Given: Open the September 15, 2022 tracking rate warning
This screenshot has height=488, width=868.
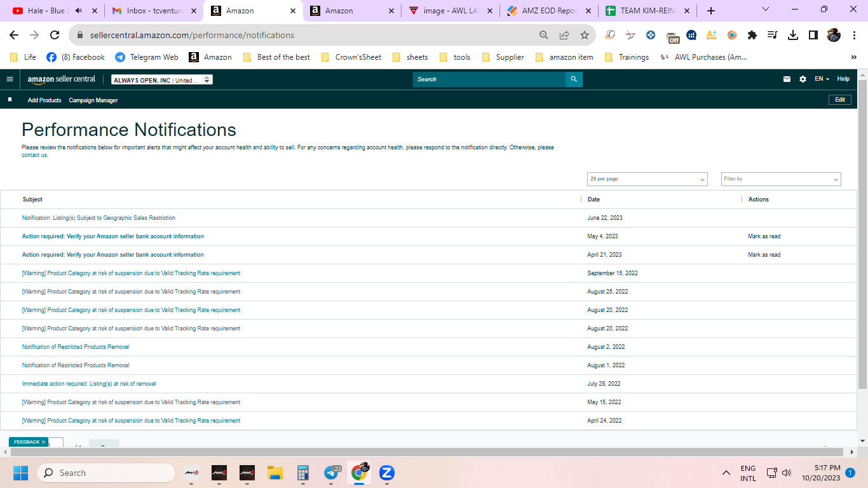Looking at the screenshot, I should (132, 273).
